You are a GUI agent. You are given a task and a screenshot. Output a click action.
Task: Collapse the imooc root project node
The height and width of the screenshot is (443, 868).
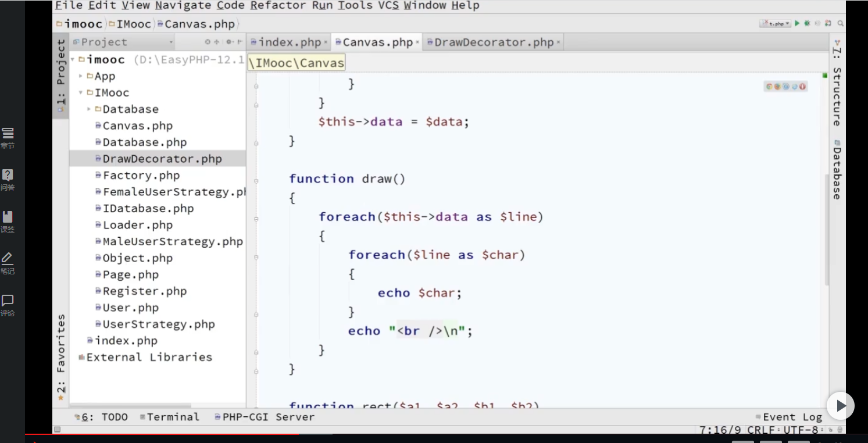73,60
